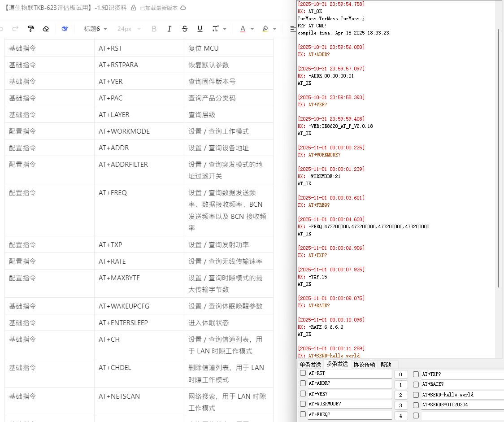Click the compile time log line
Image resolution: width=504 pixels, height=422 pixels.
344,33
